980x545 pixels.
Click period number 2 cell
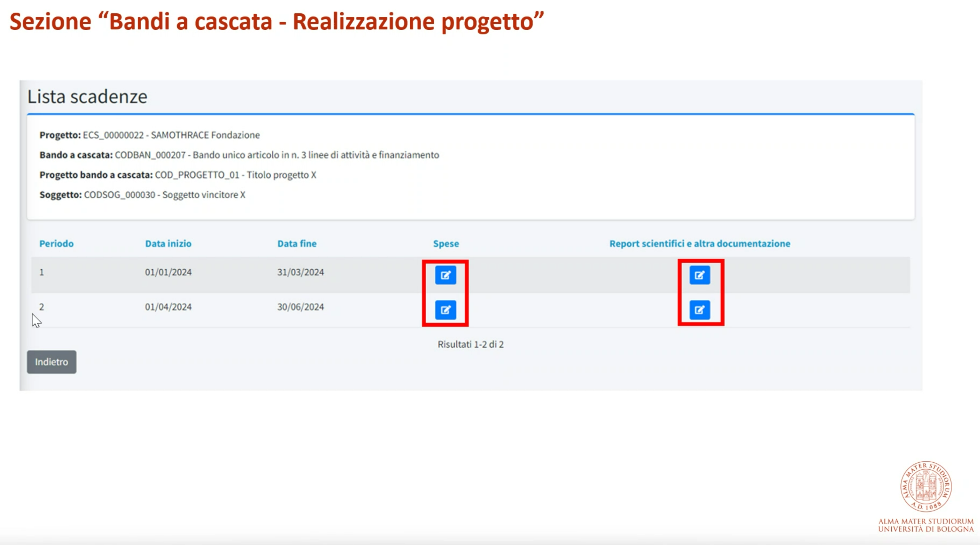pos(41,307)
